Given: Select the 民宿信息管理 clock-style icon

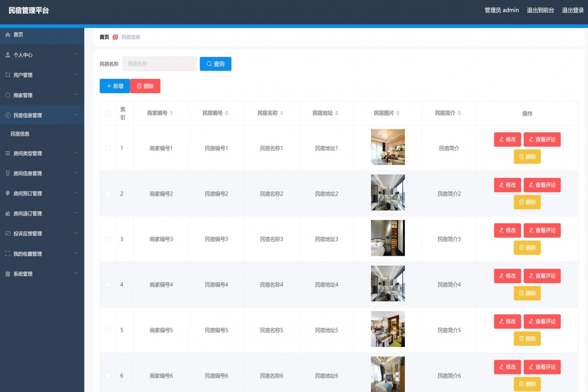Looking at the screenshot, I should (x=8, y=115).
